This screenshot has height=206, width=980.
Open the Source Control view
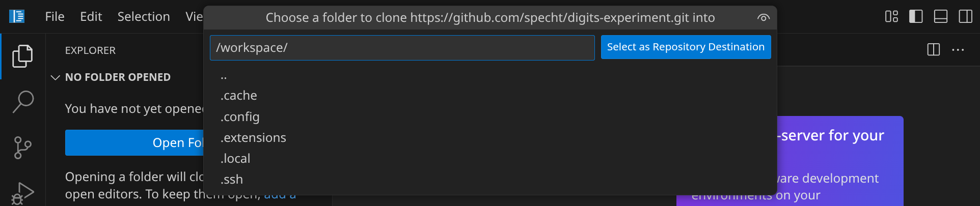22,148
